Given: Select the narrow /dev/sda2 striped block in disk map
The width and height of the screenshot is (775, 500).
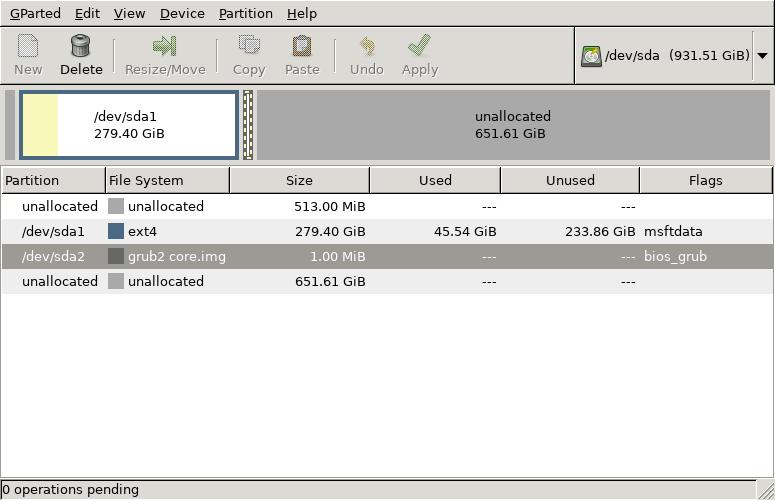Looking at the screenshot, I should [x=248, y=125].
